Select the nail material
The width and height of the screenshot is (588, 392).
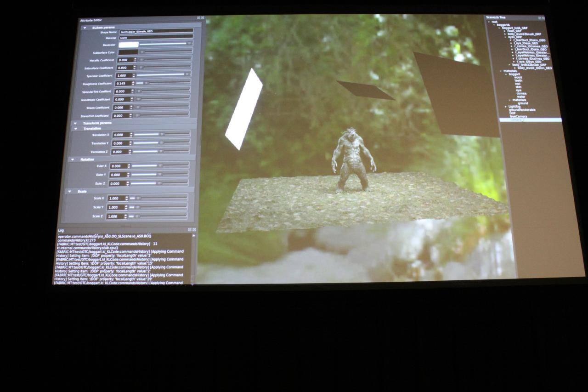(x=518, y=84)
